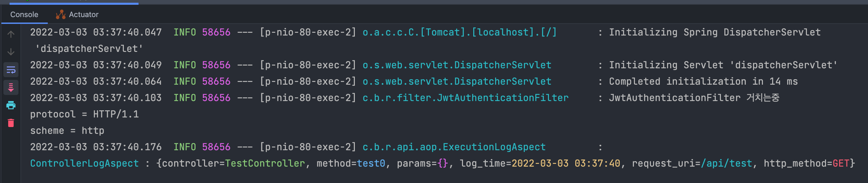
Task: Click the test0 method value
Action: coord(371,164)
